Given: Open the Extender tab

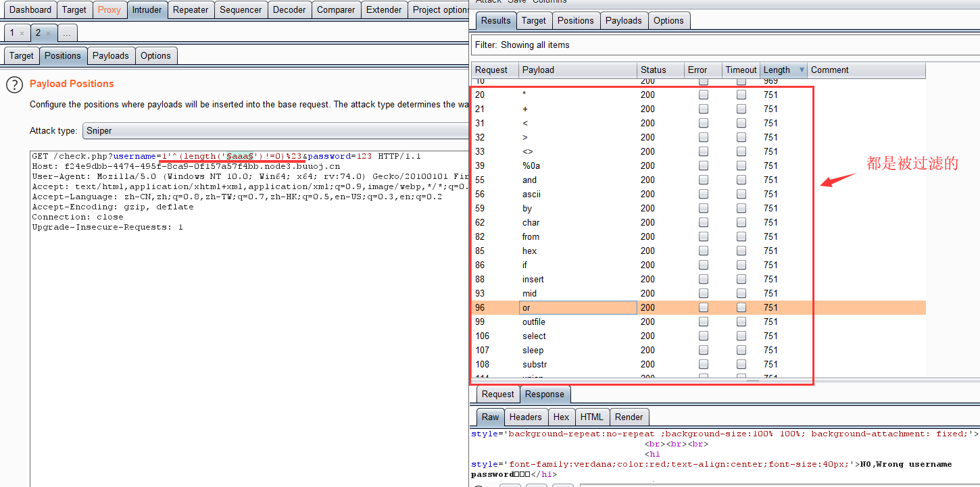Looking at the screenshot, I should (x=384, y=9).
